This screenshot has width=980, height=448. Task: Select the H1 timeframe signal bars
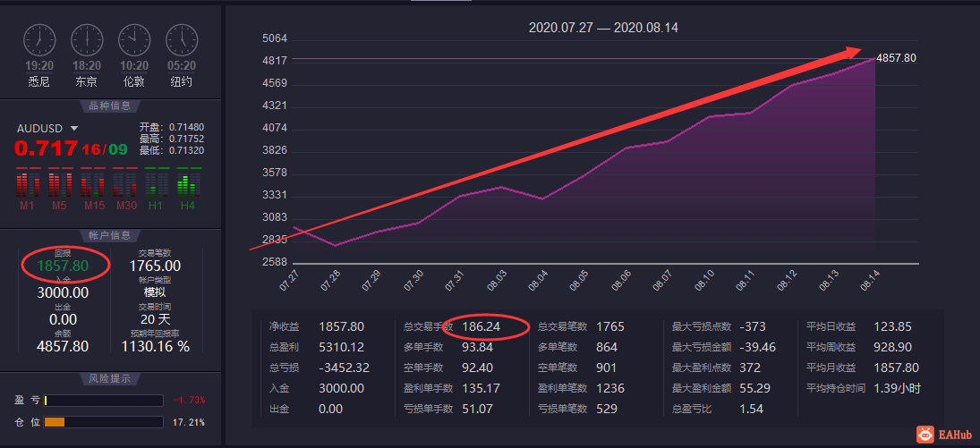(x=157, y=182)
